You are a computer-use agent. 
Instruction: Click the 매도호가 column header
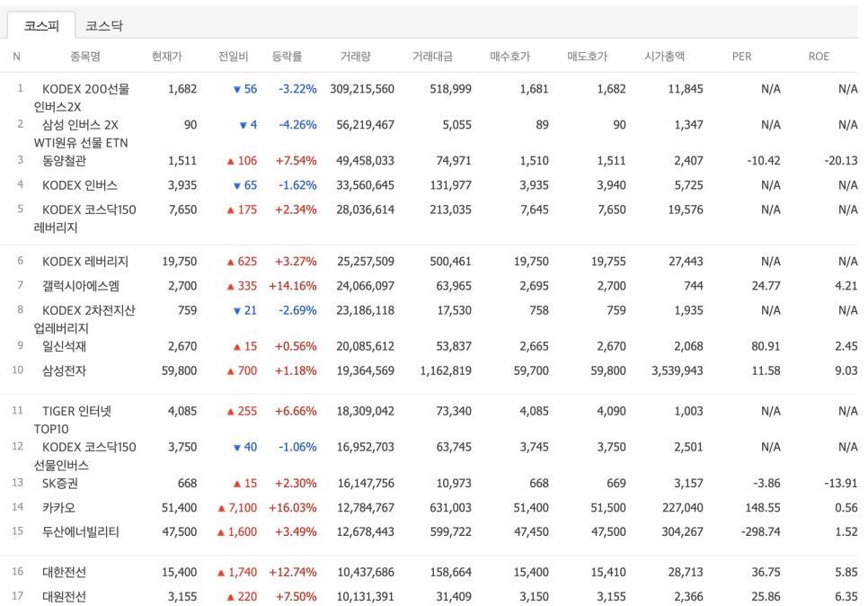pos(588,56)
